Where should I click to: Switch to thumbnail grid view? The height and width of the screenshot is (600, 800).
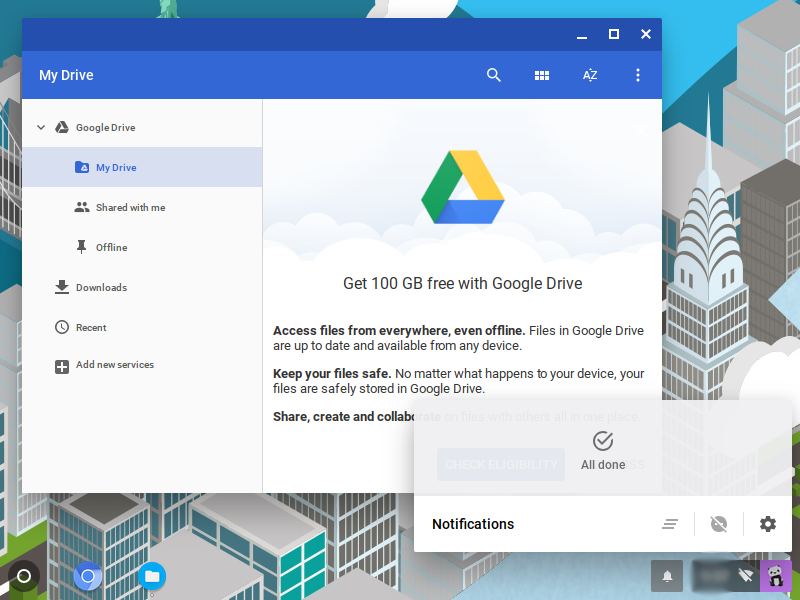(x=542, y=75)
